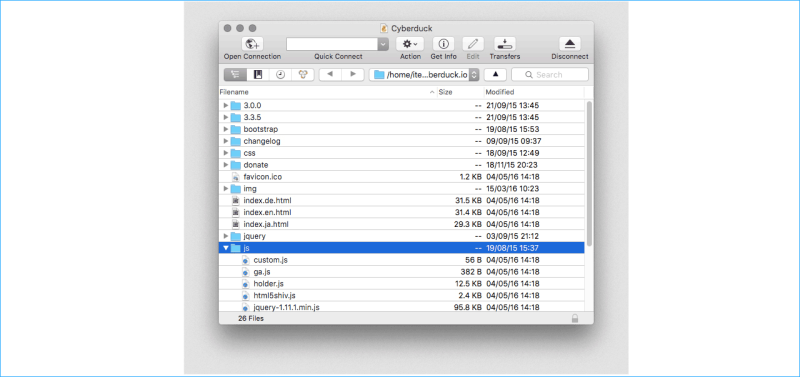Click the Disconnect eject icon
800x377 pixels.
pyautogui.click(x=570, y=44)
